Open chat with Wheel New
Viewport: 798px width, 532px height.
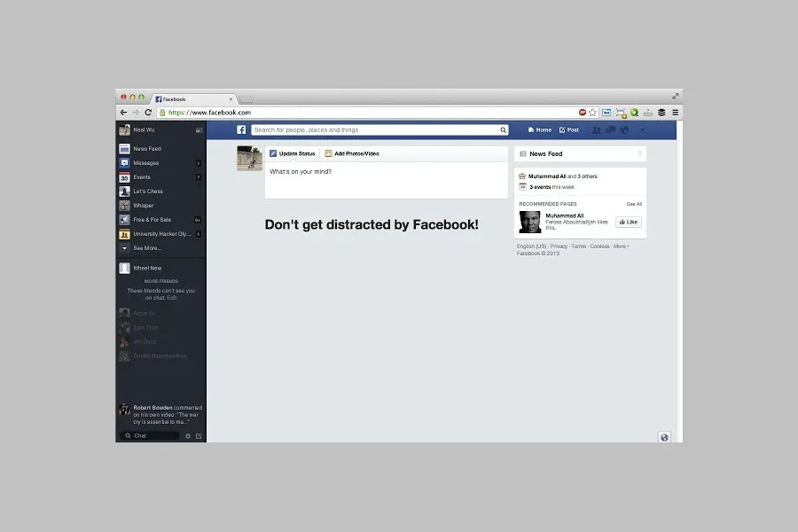click(140, 269)
